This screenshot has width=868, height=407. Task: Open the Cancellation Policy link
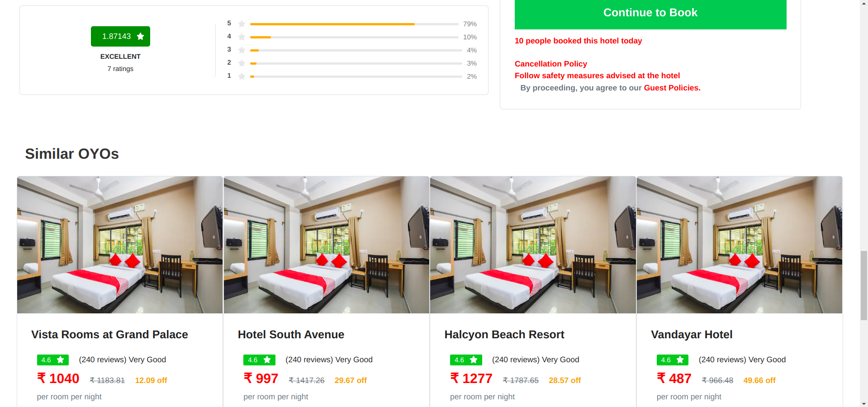click(x=550, y=64)
